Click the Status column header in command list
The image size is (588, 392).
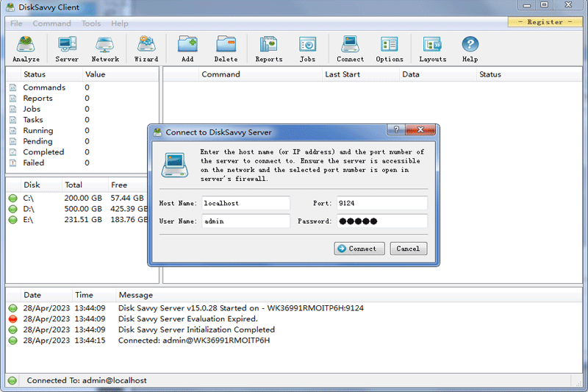tap(528, 74)
